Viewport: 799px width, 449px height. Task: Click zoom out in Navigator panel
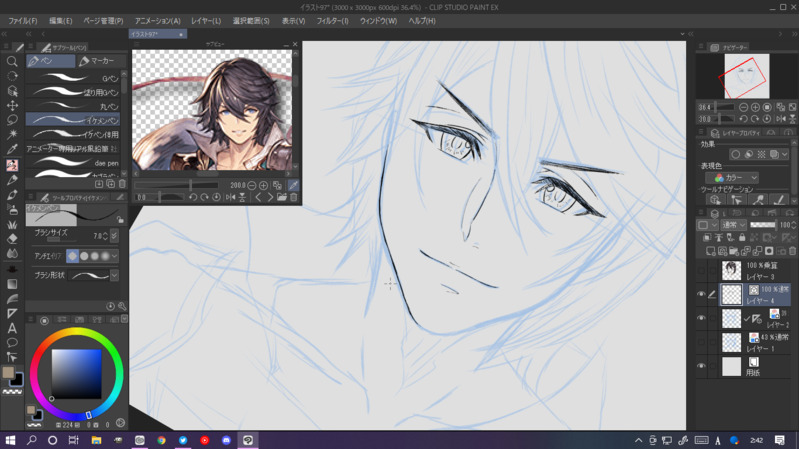point(743,107)
